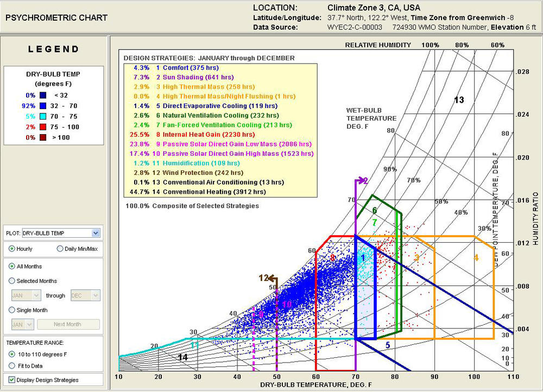Screen dimensions: 543x392
Task: Select the Fit to Data option
Action: [x=12, y=366]
